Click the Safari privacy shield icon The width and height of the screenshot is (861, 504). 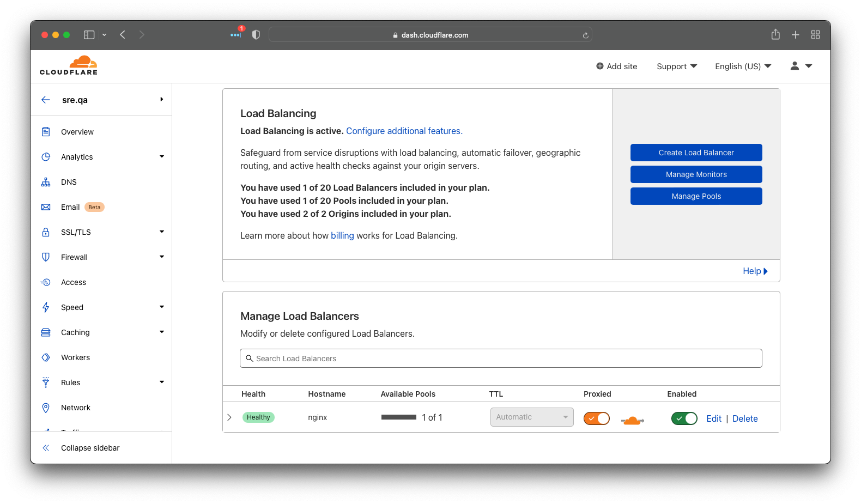[256, 35]
